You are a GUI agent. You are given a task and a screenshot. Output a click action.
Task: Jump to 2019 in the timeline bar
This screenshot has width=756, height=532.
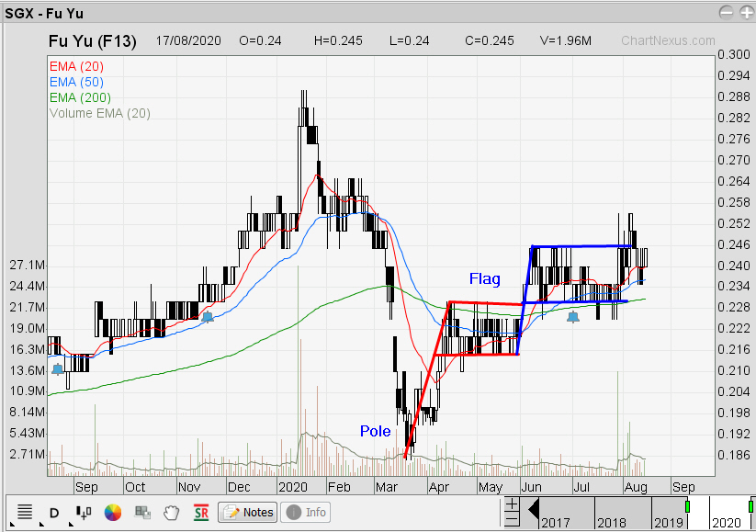point(668,523)
